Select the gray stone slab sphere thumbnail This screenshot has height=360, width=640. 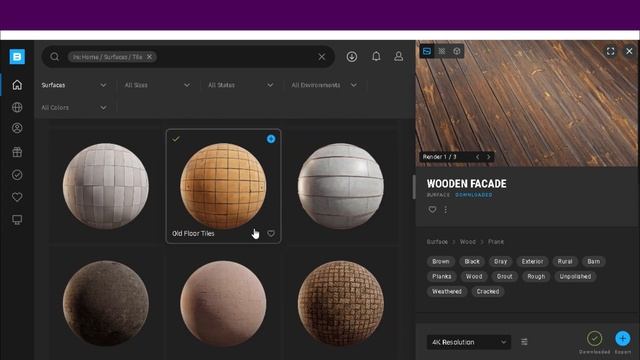[341, 186]
